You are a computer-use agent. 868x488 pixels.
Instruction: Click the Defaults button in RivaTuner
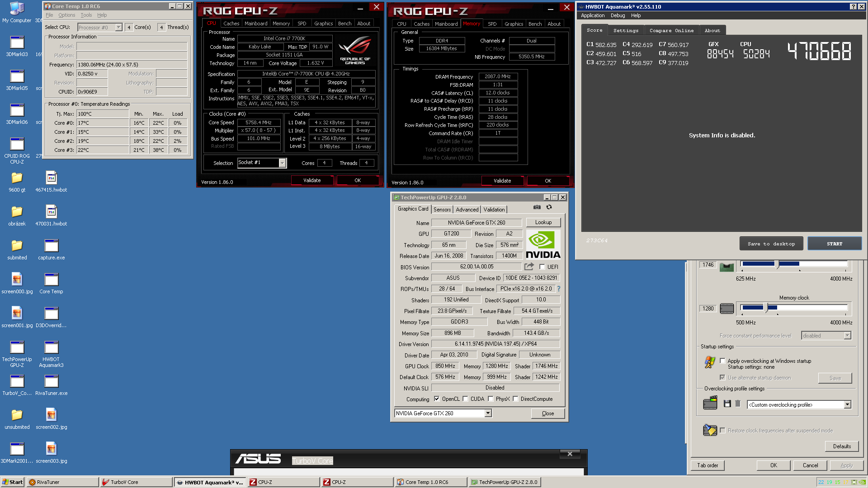(842, 446)
